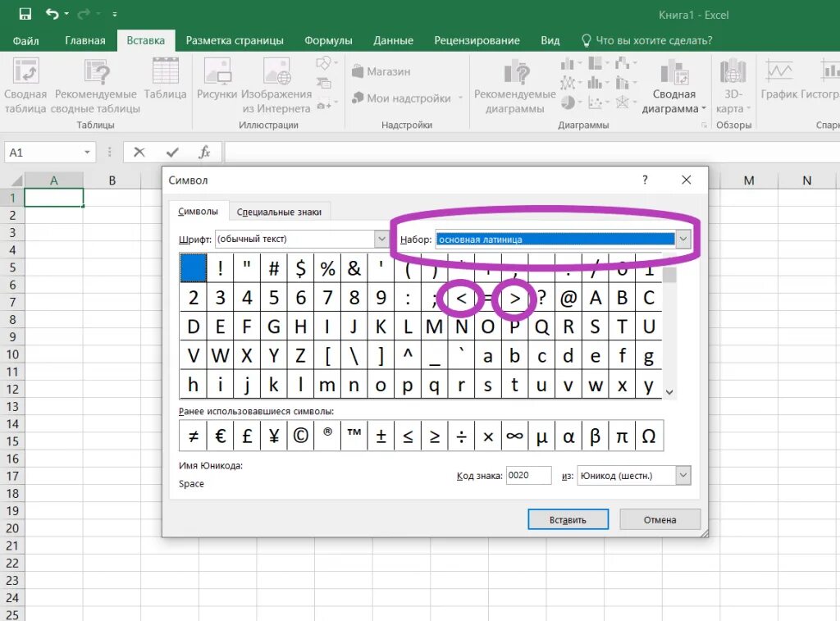
Task: Open the Данные tab
Action: [x=393, y=41]
